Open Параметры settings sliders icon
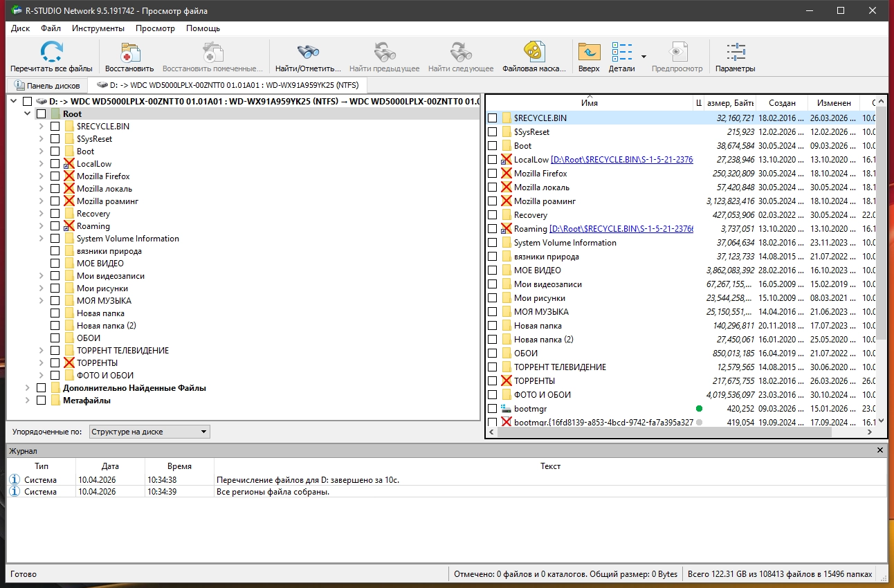The image size is (894, 588). [736, 52]
